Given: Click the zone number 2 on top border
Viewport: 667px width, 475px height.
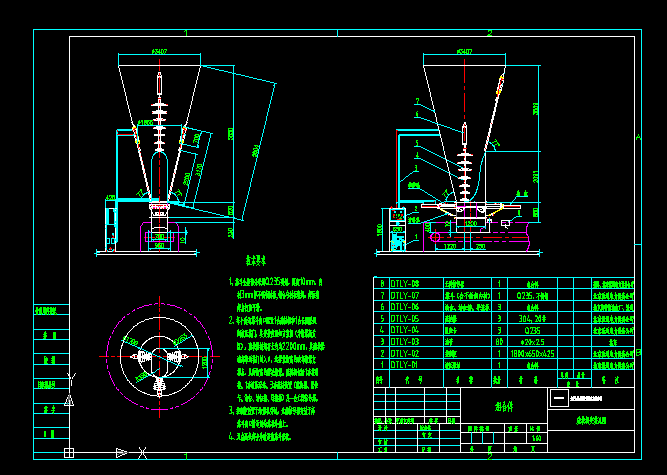Looking at the screenshot, I should 489,33.
